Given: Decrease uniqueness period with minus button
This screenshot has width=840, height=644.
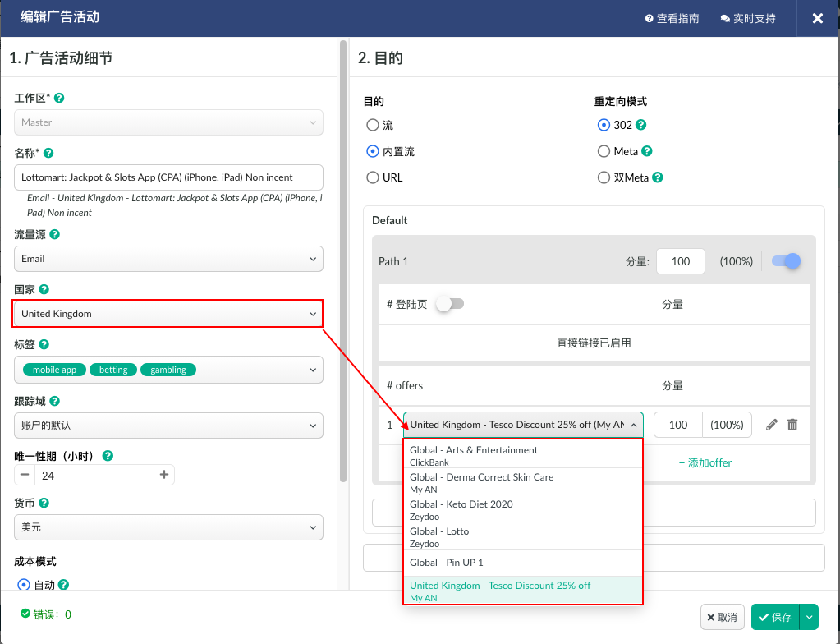Looking at the screenshot, I should point(25,475).
